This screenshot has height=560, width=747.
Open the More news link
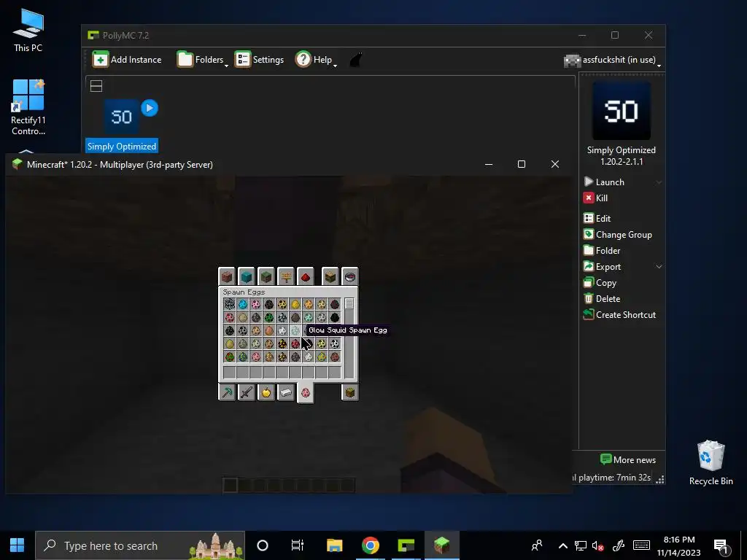(x=628, y=459)
